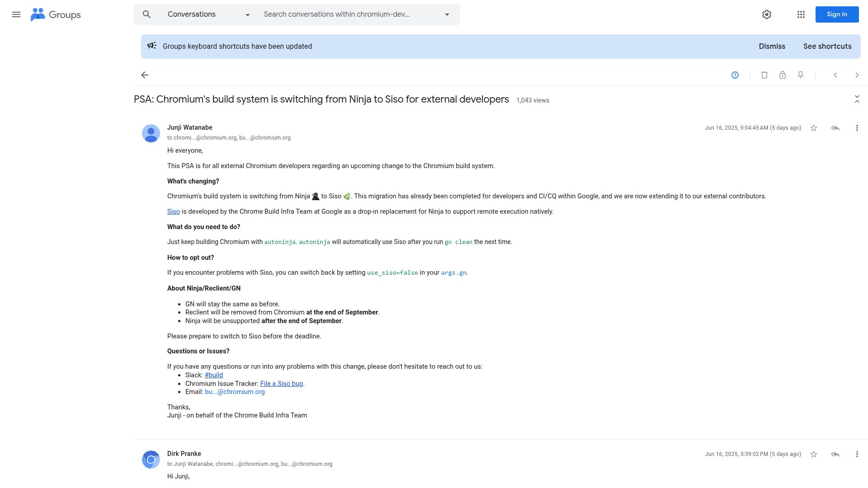Open the #build Slack link
The height and width of the screenshot is (488, 868).
click(214, 375)
